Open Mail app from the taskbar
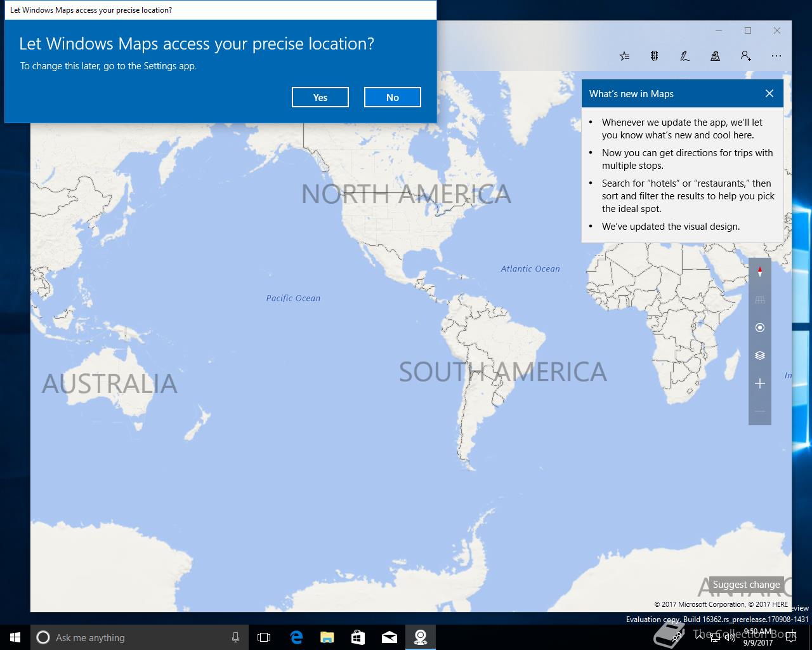The height and width of the screenshot is (650, 812). coord(389,637)
